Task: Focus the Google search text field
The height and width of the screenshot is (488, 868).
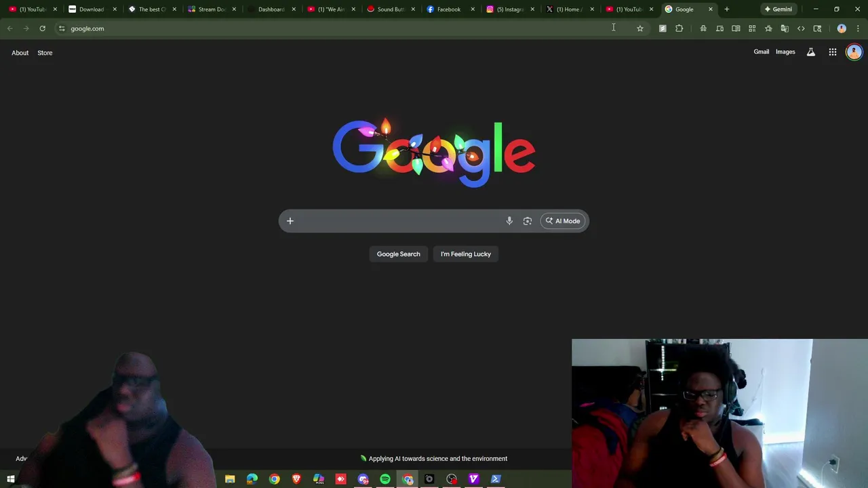Action: (400, 221)
